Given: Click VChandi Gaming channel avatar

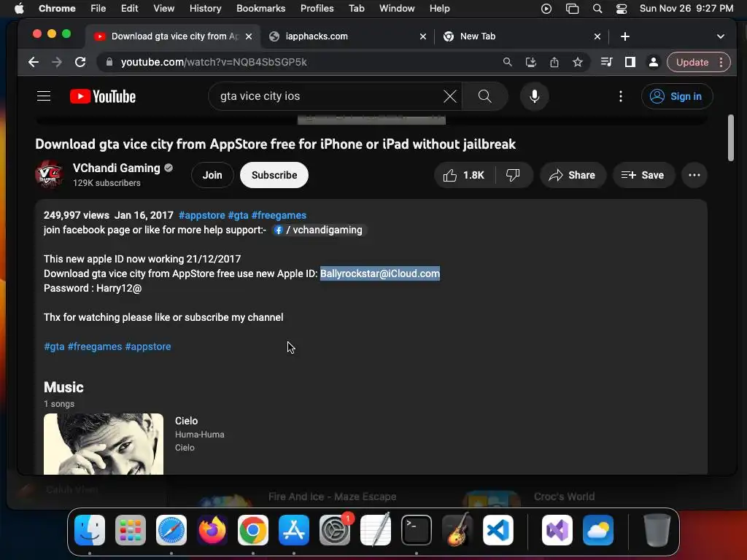Looking at the screenshot, I should click(49, 175).
